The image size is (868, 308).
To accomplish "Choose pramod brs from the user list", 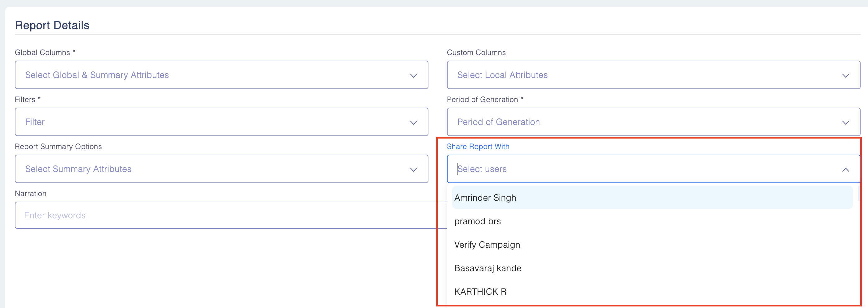I will (x=478, y=221).
